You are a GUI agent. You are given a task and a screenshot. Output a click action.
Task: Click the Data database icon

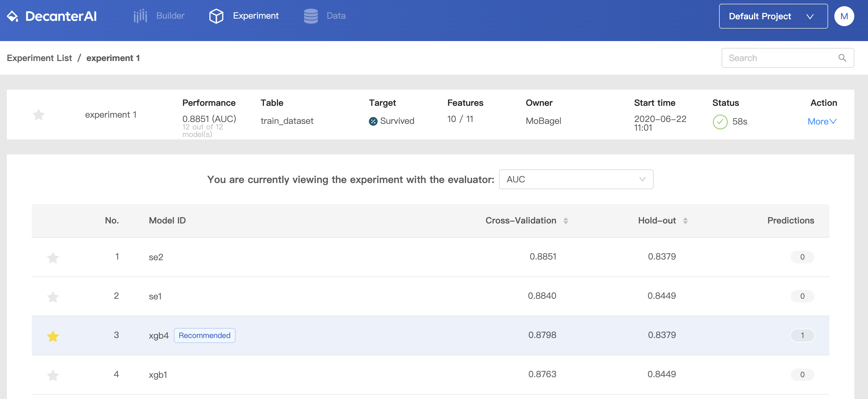click(x=310, y=16)
